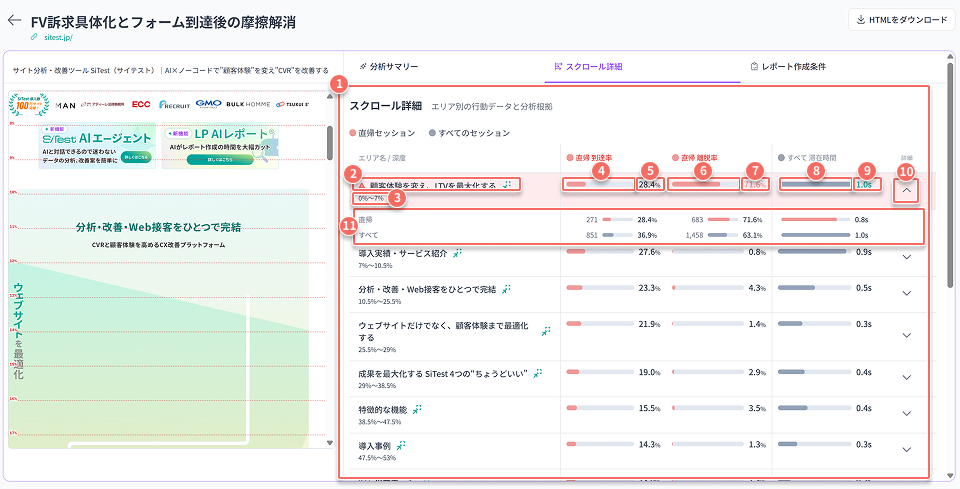Expand the 分析・改善・Web接客をひとつで完結 row
The height and width of the screenshot is (489, 960).
click(907, 294)
